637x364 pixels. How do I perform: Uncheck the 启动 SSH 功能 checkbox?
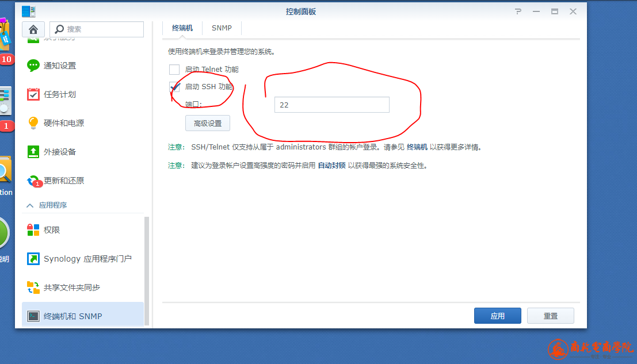pos(174,87)
